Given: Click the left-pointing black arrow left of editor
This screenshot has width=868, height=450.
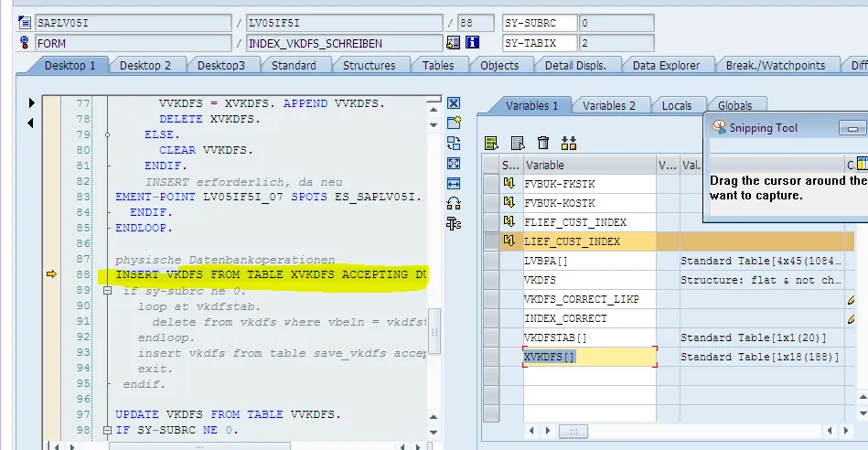Looking at the screenshot, I should (x=31, y=123).
